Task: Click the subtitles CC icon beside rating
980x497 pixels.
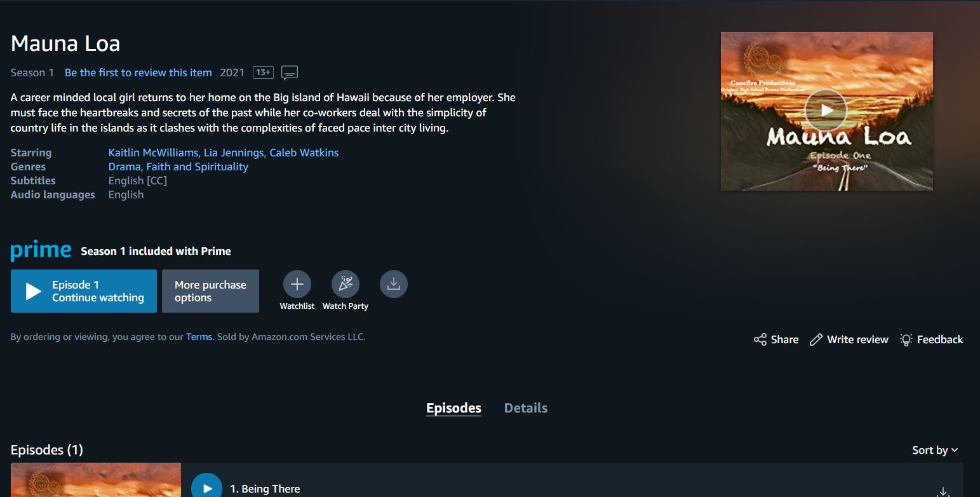Action: click(290, 72)
